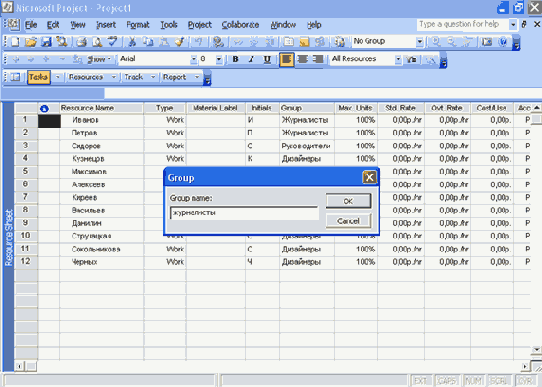Expand the Show outline dropdown
This screenshot has height=387, width=542.
click(x=99, y=59)
